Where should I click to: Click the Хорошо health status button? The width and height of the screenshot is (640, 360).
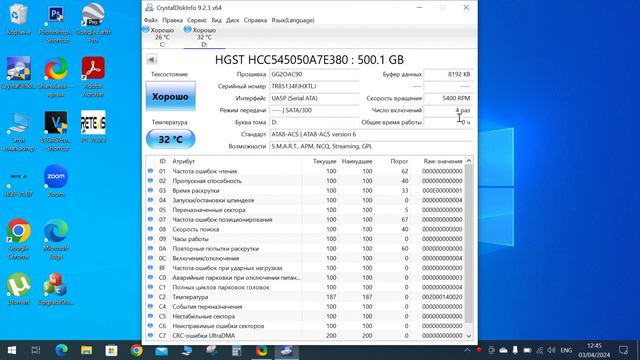(170, 96)
